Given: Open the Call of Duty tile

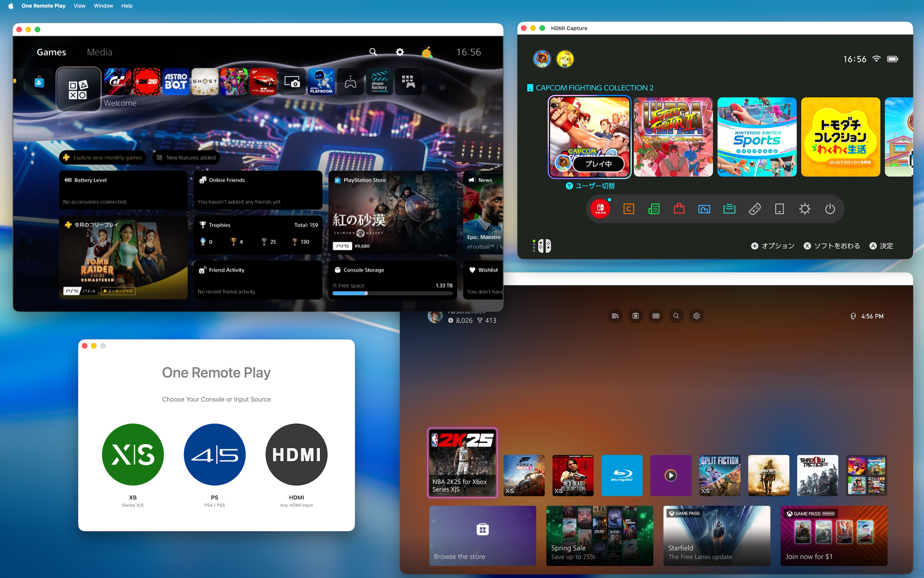Looking at the screenshot, I should (x=768, y=475).
